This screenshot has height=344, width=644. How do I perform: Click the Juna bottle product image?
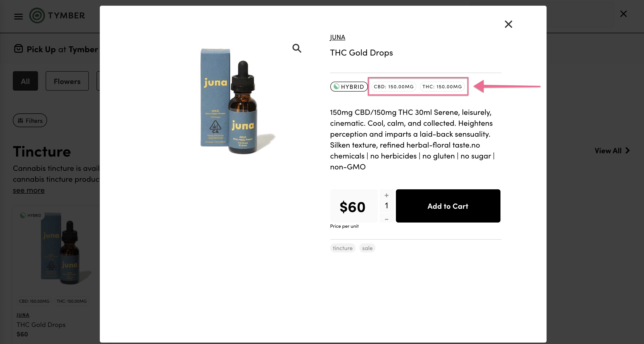click(x=237, y=101)
